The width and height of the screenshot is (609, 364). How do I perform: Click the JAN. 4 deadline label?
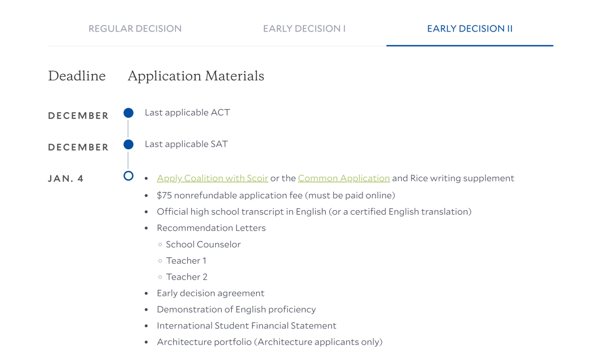[65, 179]
